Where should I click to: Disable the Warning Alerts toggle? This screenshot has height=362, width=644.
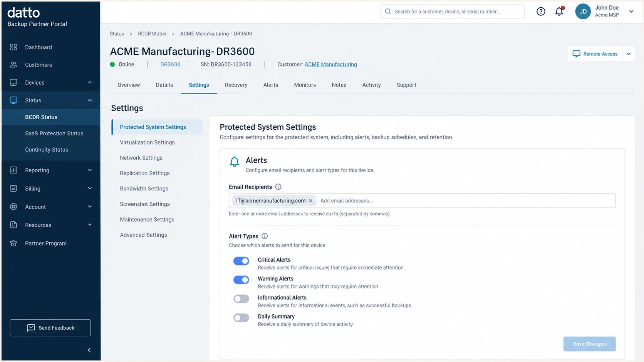pos(241,280)
